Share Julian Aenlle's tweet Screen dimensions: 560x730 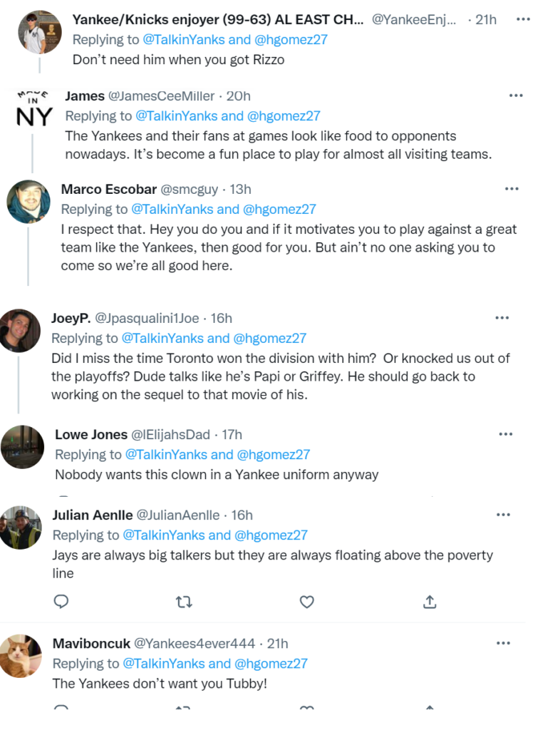430,602
